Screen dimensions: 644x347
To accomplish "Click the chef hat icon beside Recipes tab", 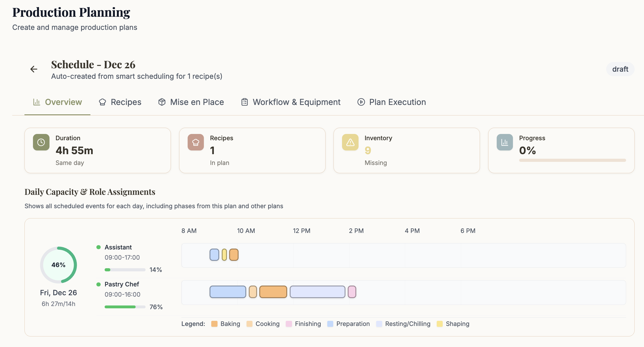I will pyautogui.click(x=102, y=102).
